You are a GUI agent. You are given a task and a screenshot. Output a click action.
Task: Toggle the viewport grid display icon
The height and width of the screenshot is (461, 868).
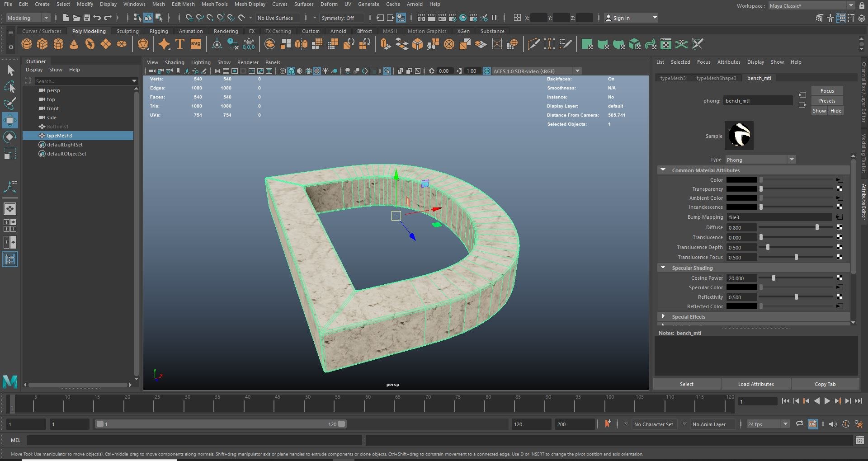coord(217,71)
